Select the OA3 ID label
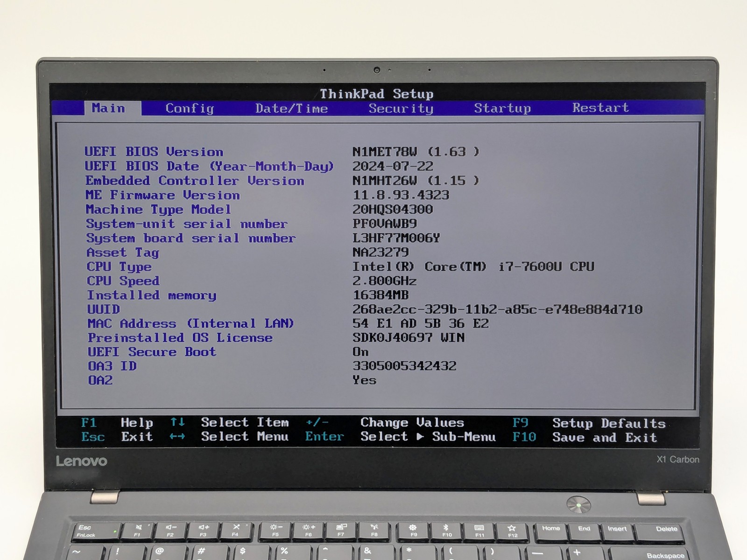 click(x=113, y=366)
